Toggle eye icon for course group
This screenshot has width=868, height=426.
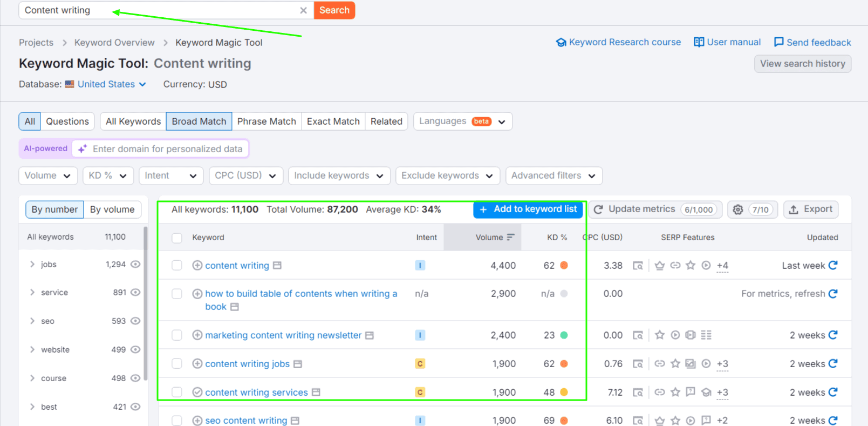coord(135,378)
